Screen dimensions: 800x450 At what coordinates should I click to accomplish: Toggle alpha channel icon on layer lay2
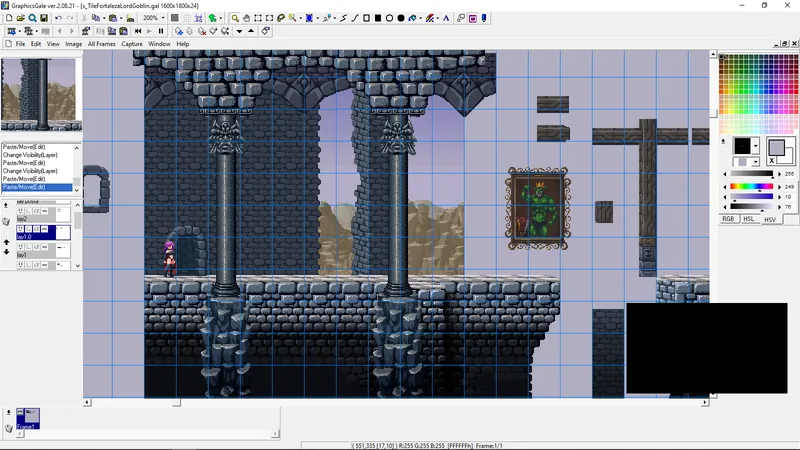pos(36,211)
